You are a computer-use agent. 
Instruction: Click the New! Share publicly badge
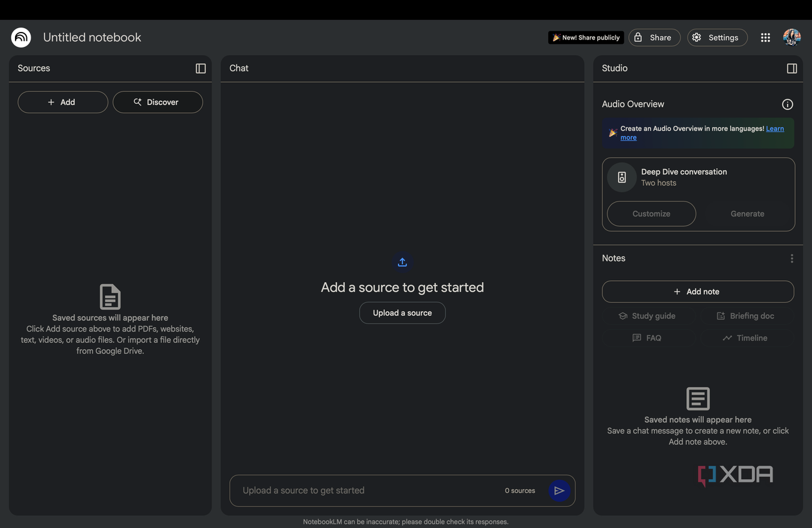(586, 38)
